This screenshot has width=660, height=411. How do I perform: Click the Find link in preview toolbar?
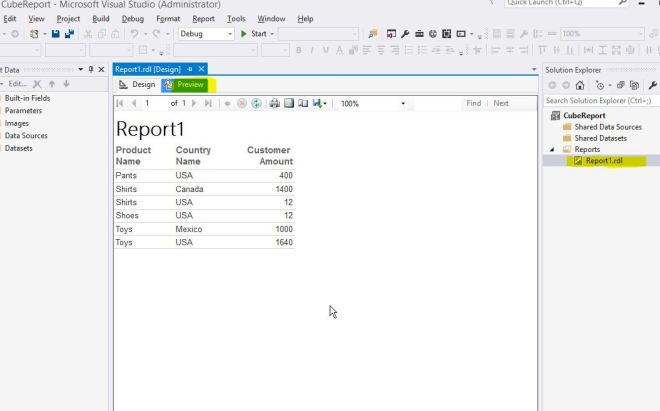click(x=473, y=103)
